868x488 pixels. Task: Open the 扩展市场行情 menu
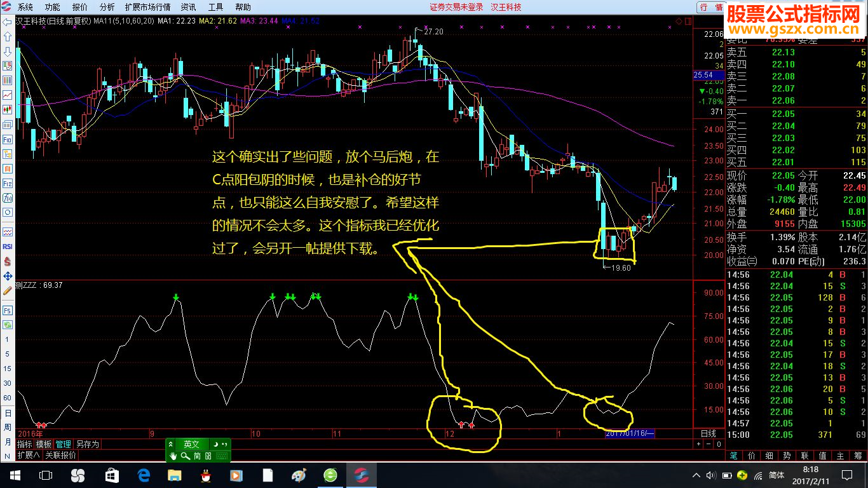(x=147, y=7)
